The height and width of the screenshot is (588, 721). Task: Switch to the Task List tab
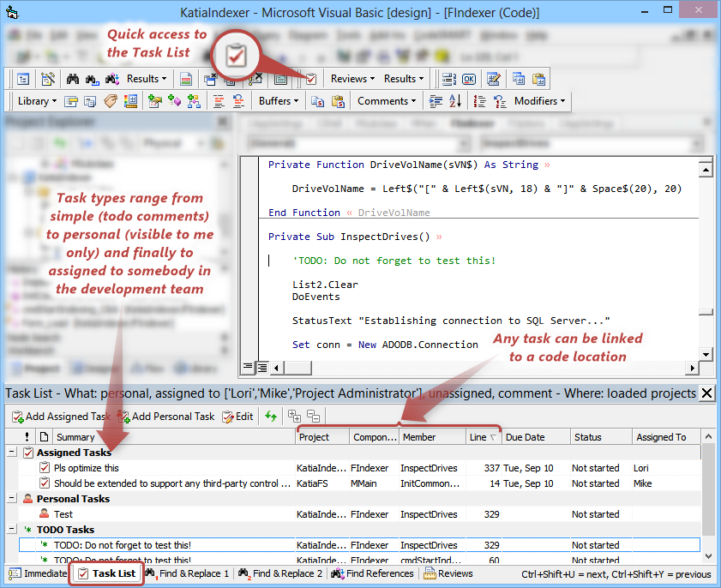click(106, 573)
